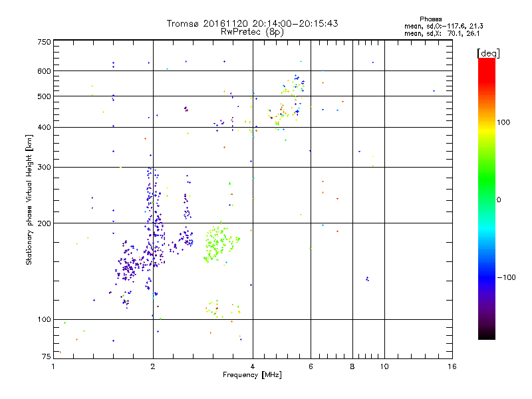
Task: Click the '400' y-axis tick label
Action: coord(44,127)
